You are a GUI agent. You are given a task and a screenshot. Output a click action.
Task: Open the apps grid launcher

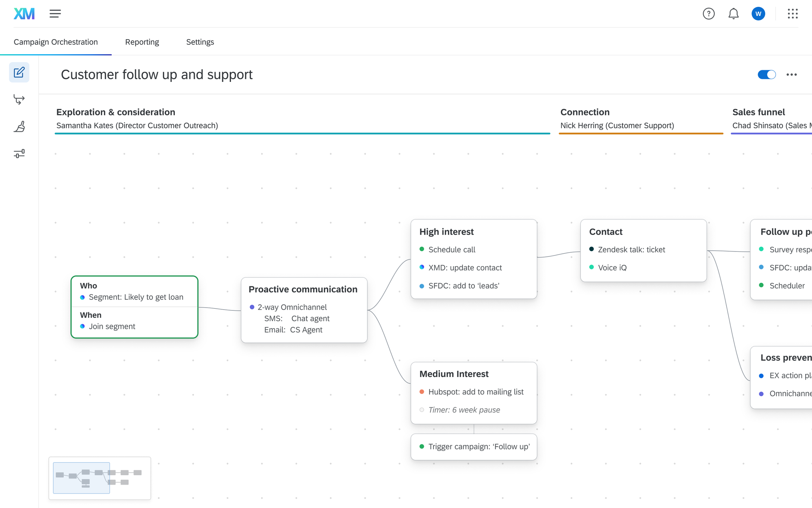[793, 14]
